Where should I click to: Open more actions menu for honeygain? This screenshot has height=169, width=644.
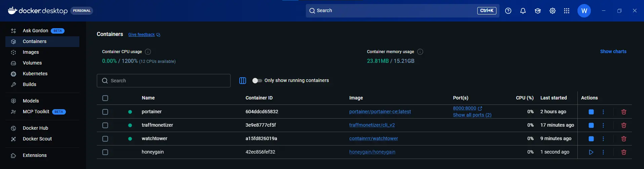point(603,152)
